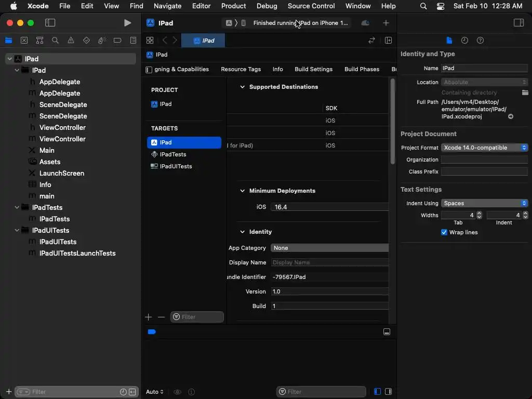Collapse the IPadUITests group
This screenshot has height=399, width=532.
pyautogui.click(x=17, y=230)
